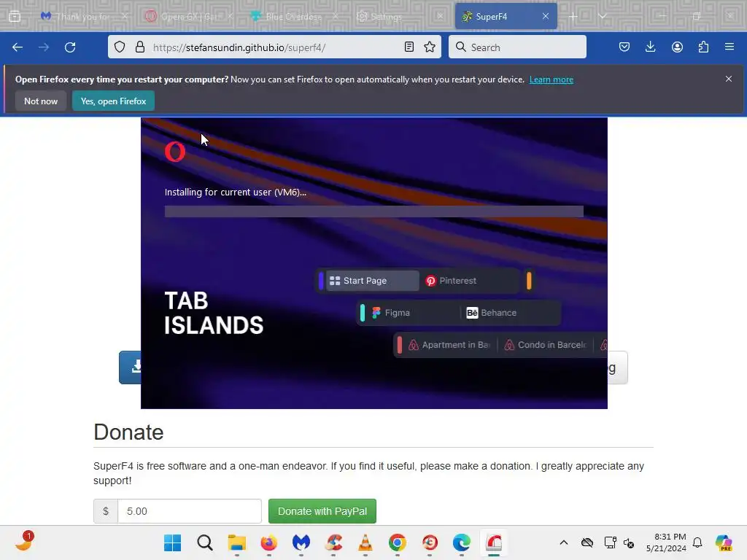The width and height of the screenshot is (747, 560).
Task: Open the widgets icon with badge
Action: coord(24,542)
